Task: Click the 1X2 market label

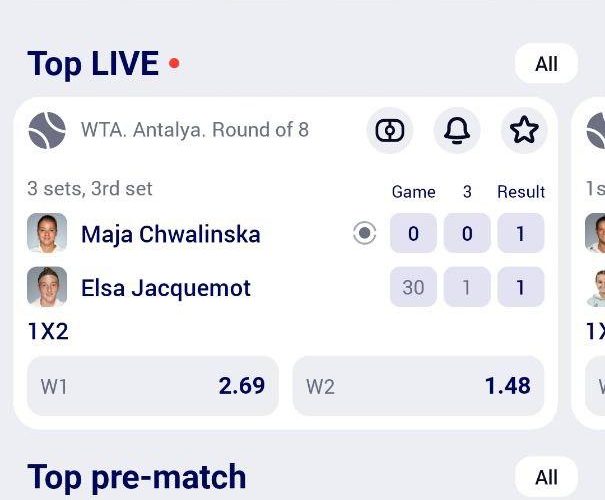Action: tap(47, 332)
